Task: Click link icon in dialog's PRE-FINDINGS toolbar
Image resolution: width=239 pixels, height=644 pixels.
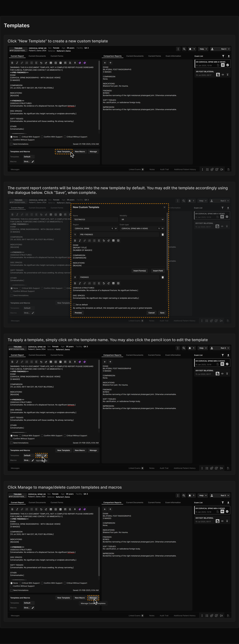Action: coord(85,241)
